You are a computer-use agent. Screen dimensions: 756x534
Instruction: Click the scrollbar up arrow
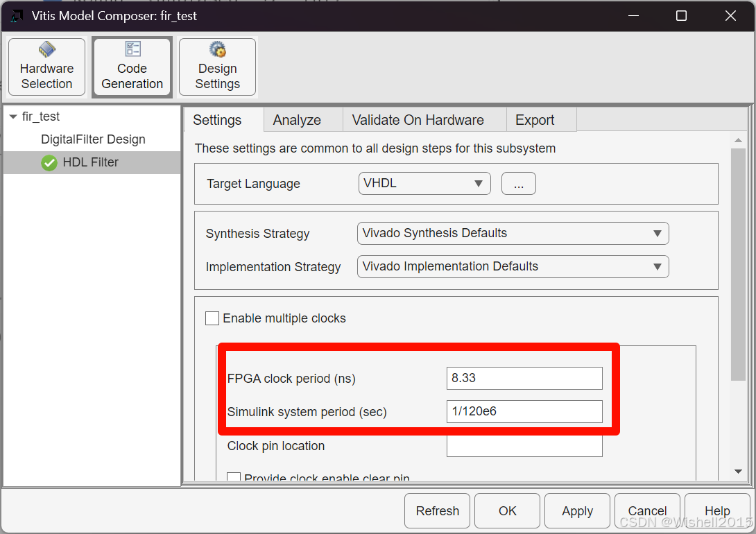tap(738, 140)
